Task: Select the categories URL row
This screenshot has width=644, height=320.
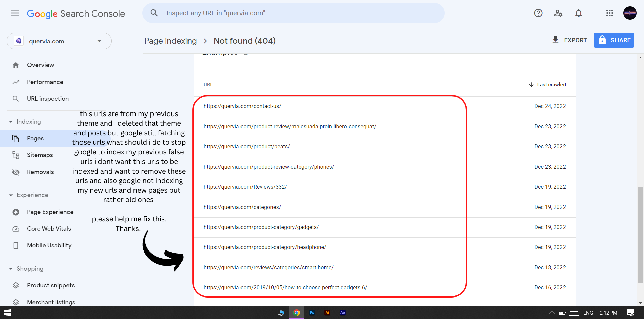Action: [385, 207]
